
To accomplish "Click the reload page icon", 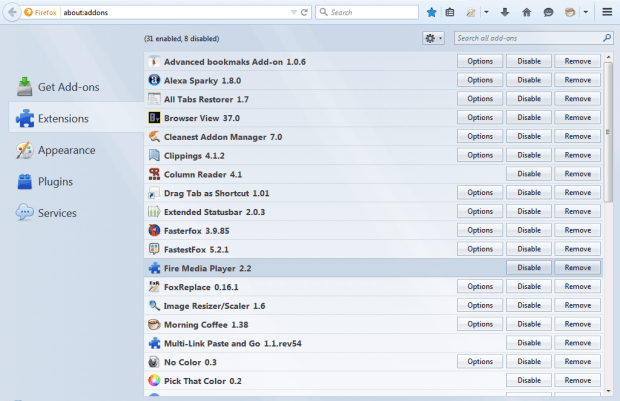I will pos(304,12).
